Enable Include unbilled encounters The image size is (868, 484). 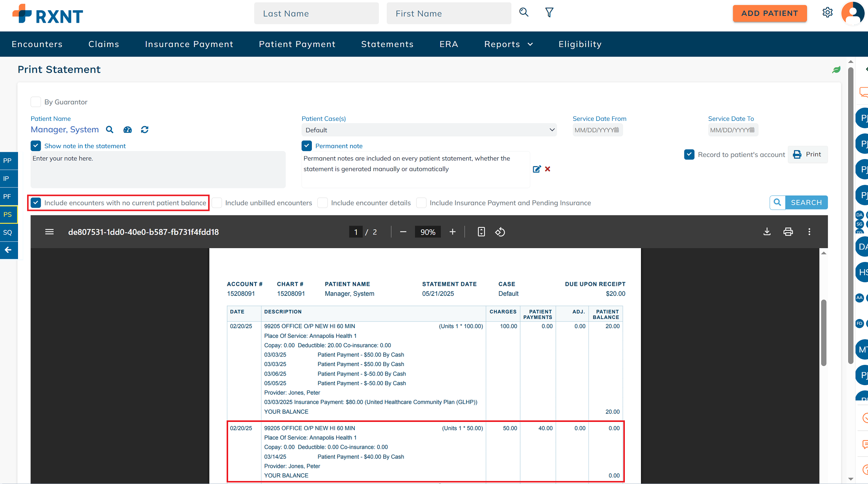tap(217, 203)
